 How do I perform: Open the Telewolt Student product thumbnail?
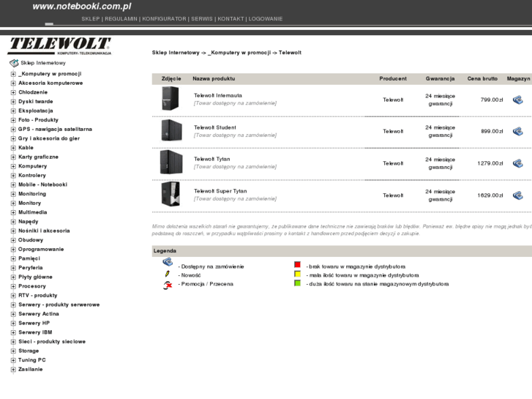pos(171,130)
